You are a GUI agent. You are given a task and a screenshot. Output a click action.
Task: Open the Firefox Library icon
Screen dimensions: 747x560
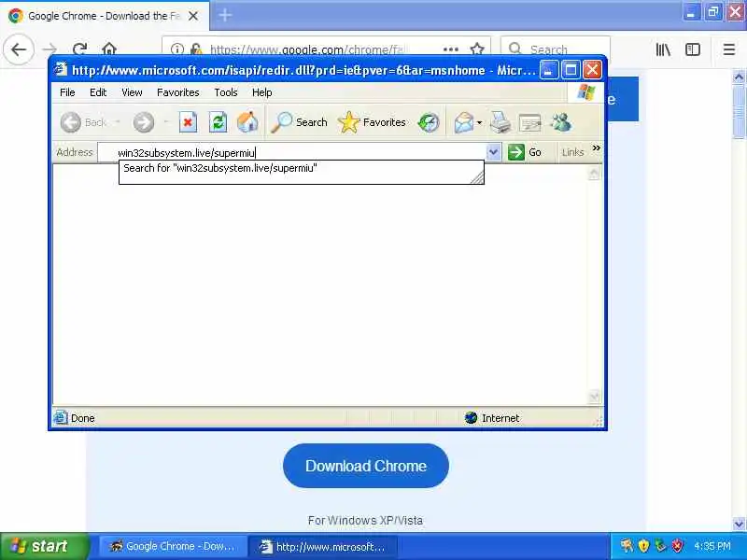tap(663, 49)
